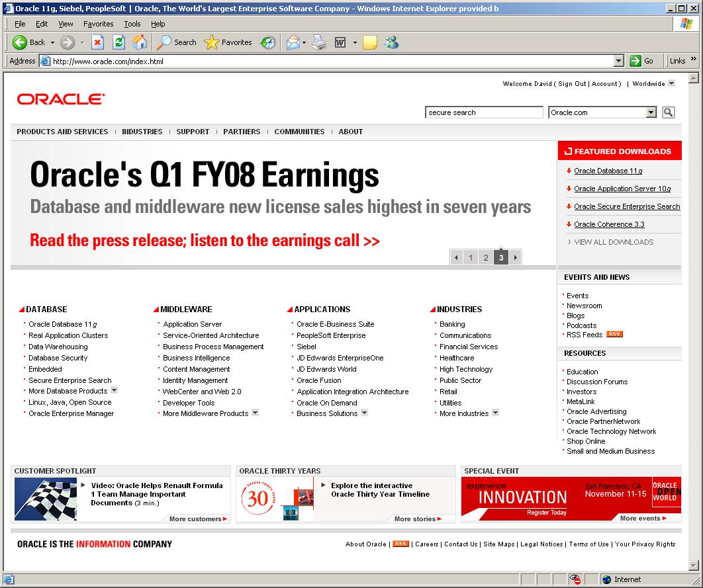Open the Support navigation tab

tap(193, 132)
